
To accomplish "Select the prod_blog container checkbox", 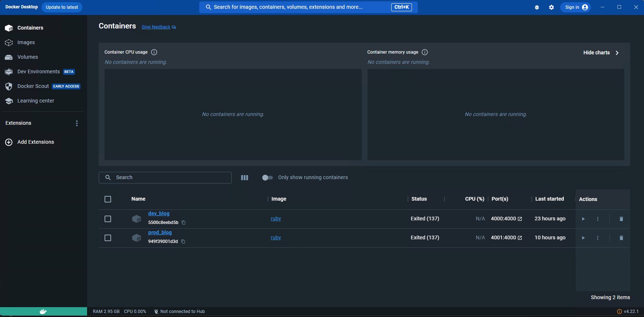I will pyautogui.click(x=108, y=238).
